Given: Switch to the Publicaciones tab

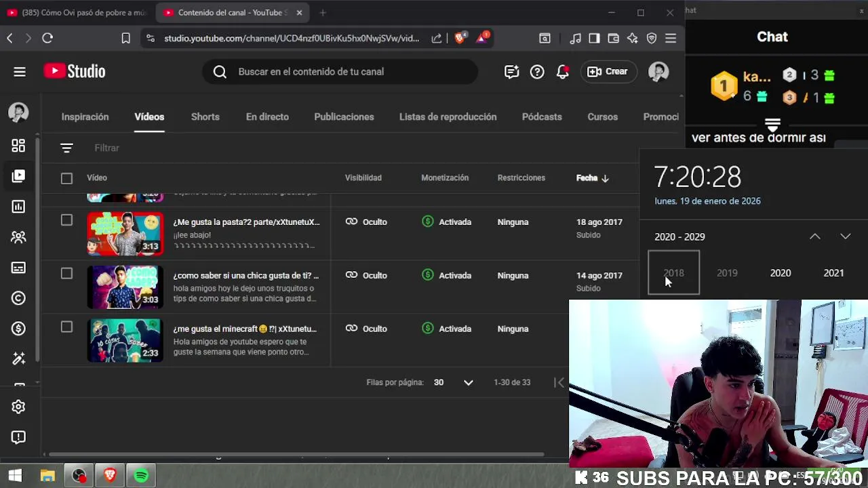Looking at the screenshot, I should (344, 117).
